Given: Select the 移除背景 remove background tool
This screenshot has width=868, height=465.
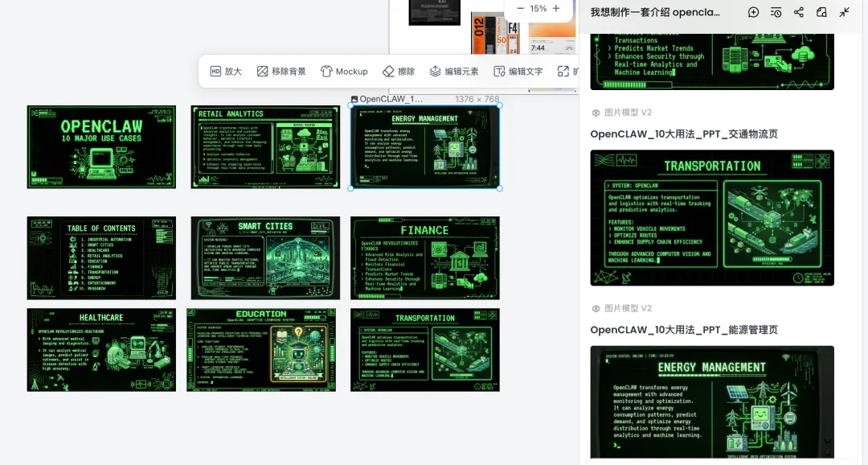Looking at the screenshot, I should pos(281,72).
